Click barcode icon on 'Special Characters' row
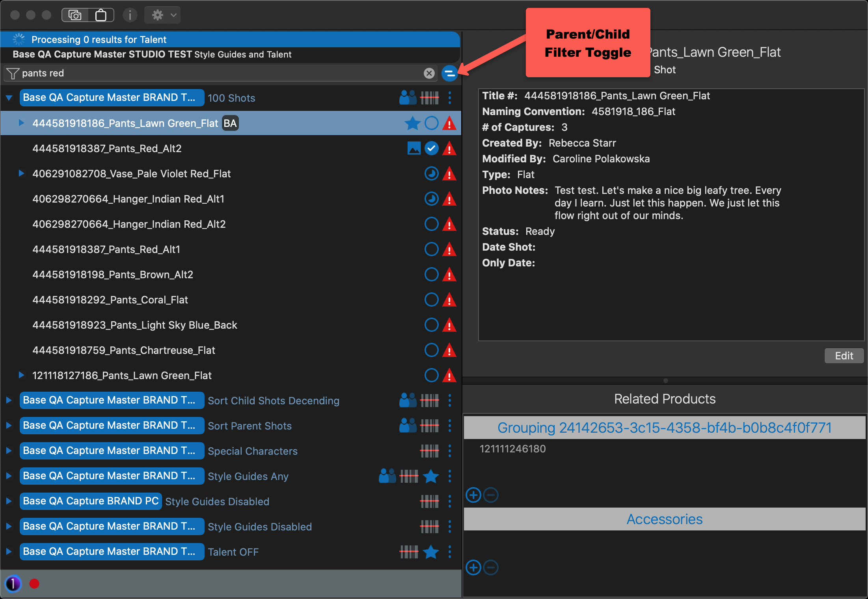The width and height of the screenshot is (868, 599). click(429, 451)
